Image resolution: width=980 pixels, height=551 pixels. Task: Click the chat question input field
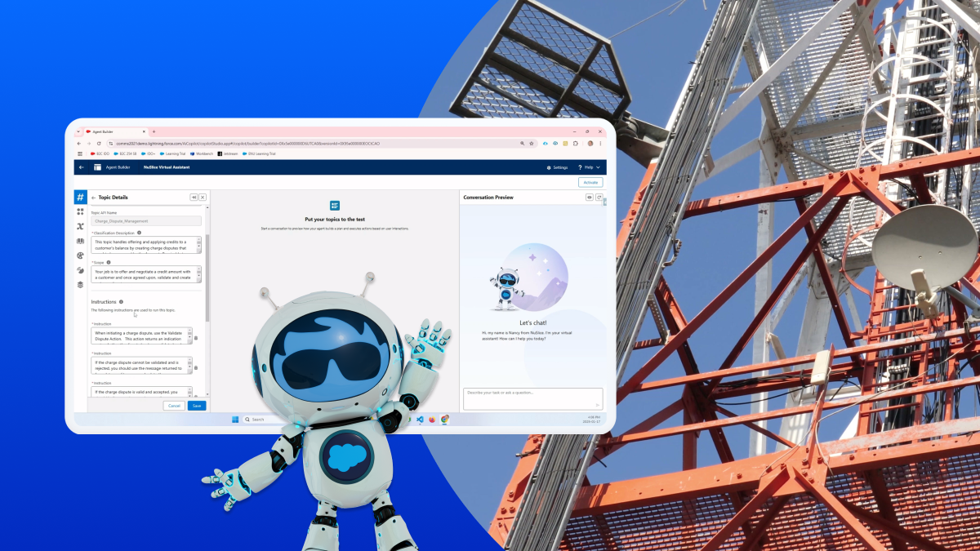click(x=532, y=398)
